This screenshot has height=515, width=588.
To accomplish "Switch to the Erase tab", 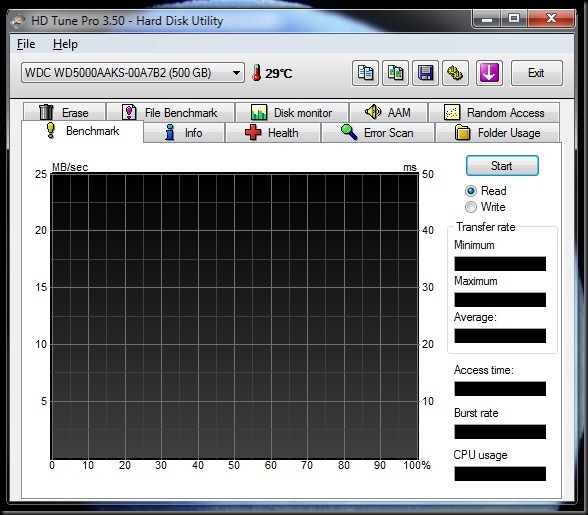I will click(x=64, y=112).
